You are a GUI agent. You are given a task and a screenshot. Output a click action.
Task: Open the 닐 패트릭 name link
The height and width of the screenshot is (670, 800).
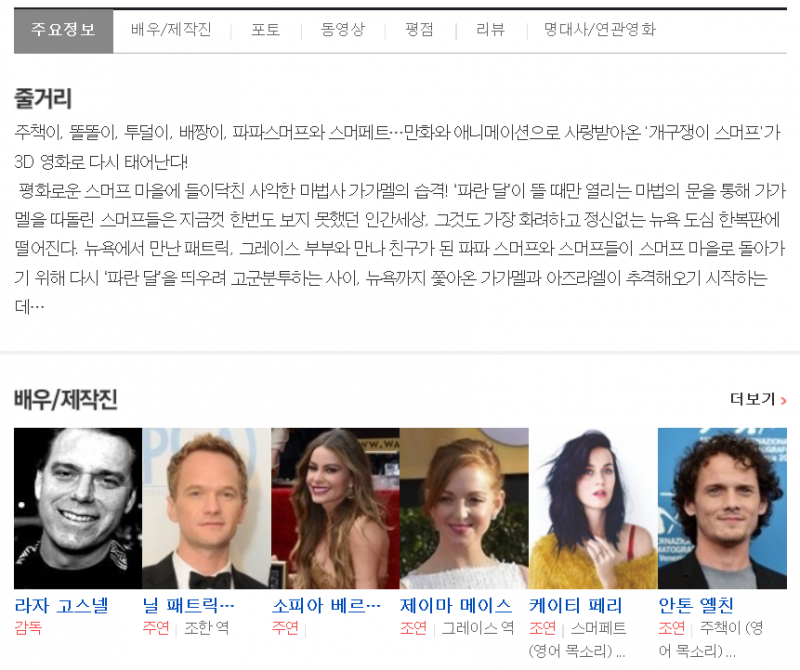189,605
